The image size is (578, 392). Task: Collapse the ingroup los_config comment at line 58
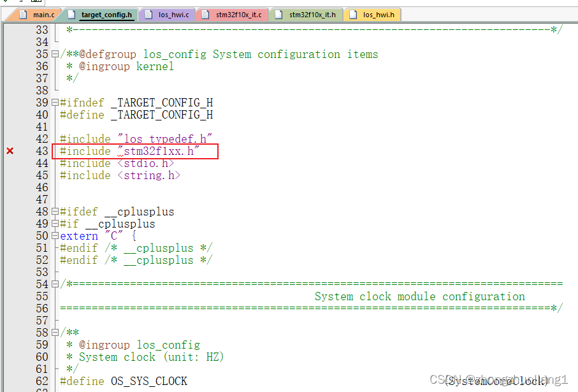point(54,332)
